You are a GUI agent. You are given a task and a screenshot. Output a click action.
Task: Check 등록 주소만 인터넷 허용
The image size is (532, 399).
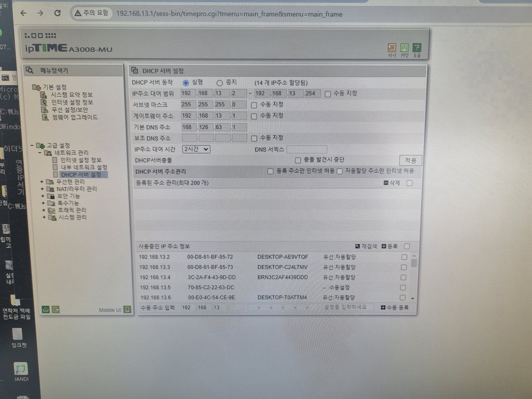[270, 171]
